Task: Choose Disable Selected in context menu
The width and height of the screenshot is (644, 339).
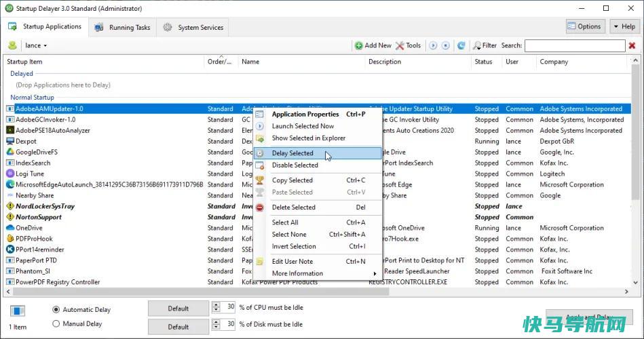Action: click(x=318, y=165)
